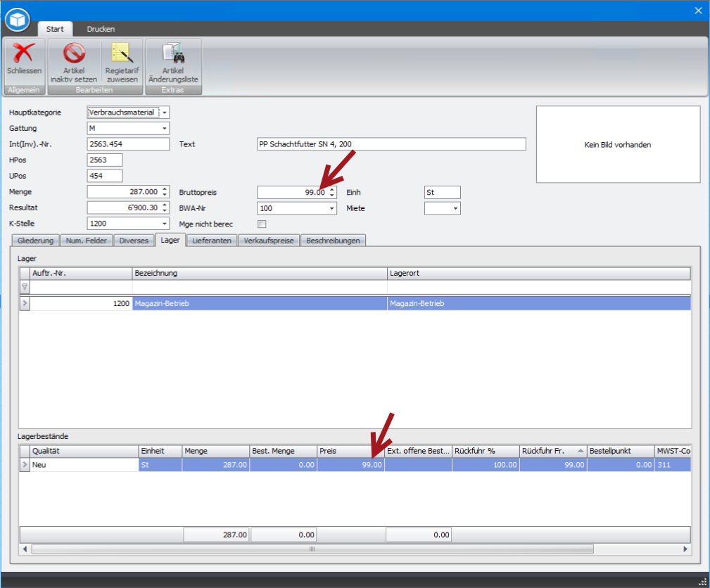Increase the Menge value with stepper
The width and height of the screenshot is (710, 588).
(165, 189)
